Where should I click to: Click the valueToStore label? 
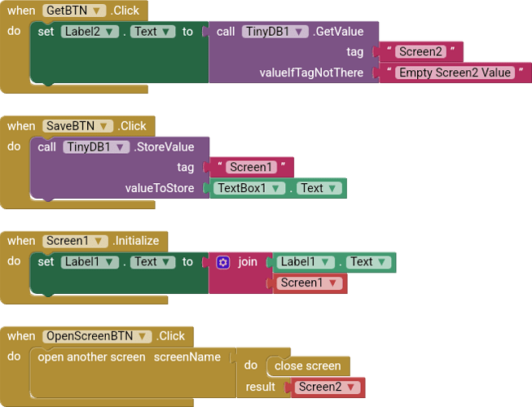point(160,188)
